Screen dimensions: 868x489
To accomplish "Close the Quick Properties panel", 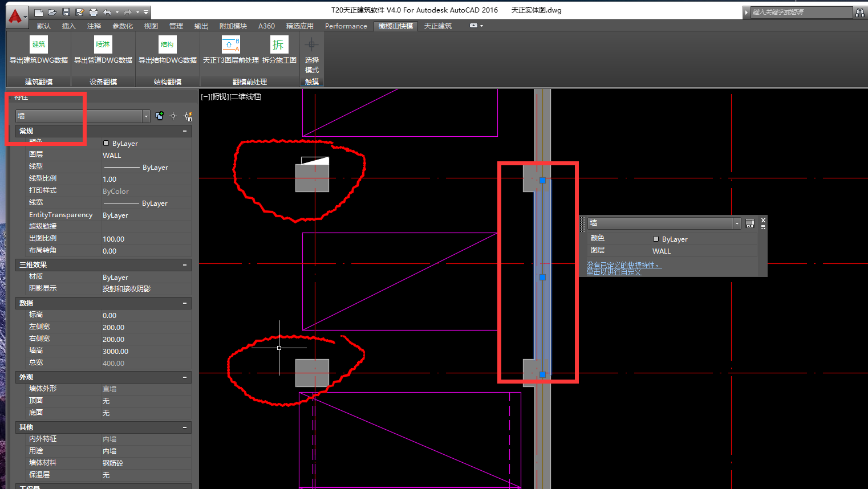I will 763,220.
